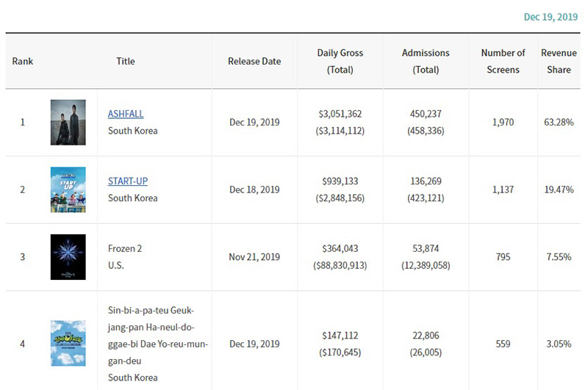Viewport: 588px width, 390px height.
Task: Open the START-UP movie link
Action: (x=128, y=181)
